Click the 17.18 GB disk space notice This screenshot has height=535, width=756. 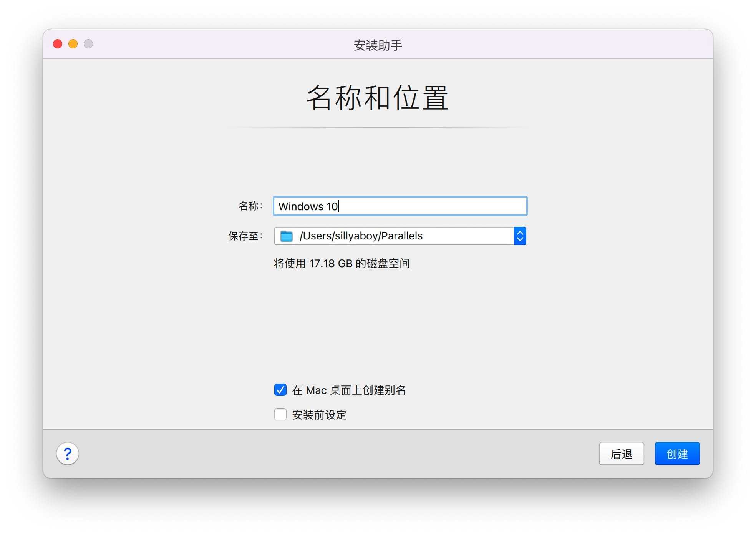(x=342, y=264)
